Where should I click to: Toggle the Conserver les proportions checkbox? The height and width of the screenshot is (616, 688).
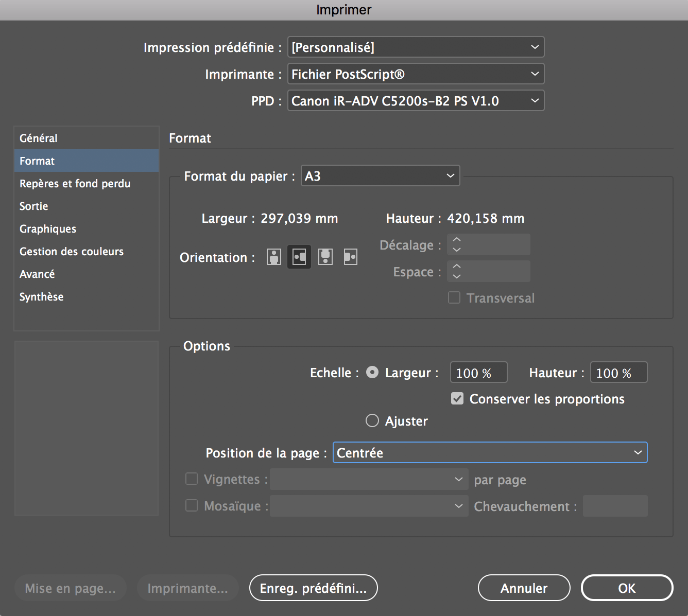[x=457, y=399]
